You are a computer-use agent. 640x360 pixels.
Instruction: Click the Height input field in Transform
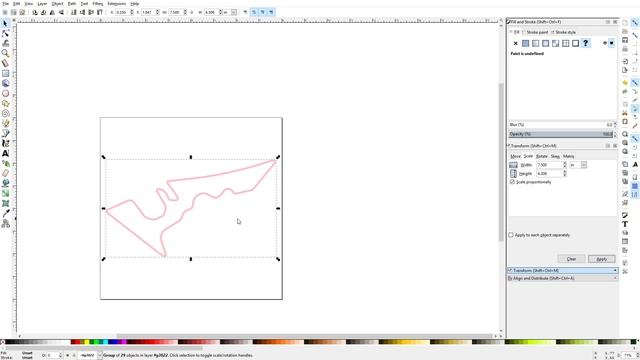(x=549, y=173)
